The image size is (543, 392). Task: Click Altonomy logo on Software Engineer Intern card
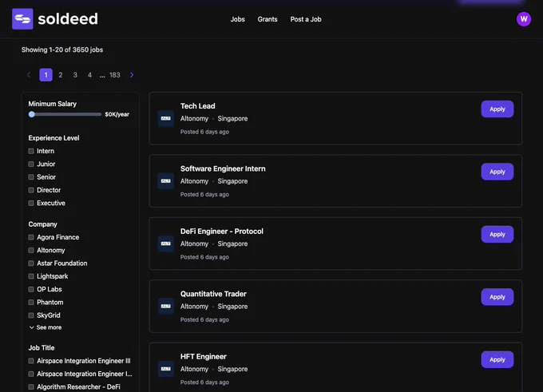pyautogui.click(x=166, y=181)
